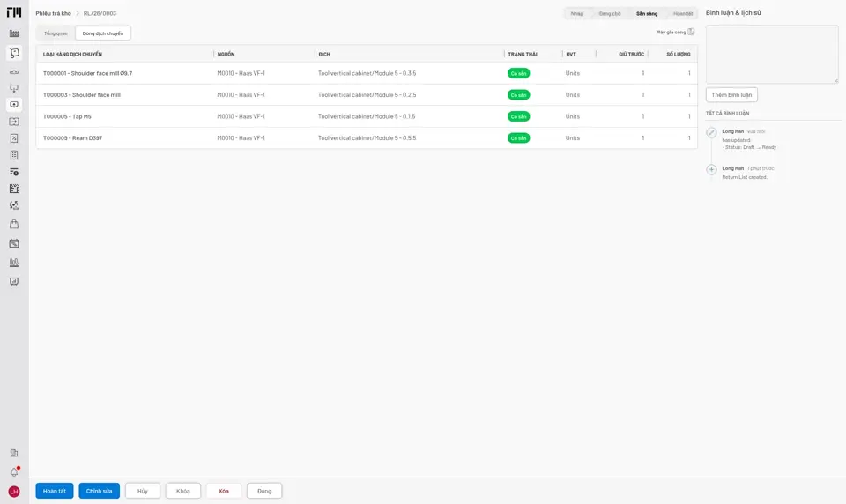Click inside the comment text area
Image resolution: width=846 pixels, height=504 pixels.
coord(772,54)
